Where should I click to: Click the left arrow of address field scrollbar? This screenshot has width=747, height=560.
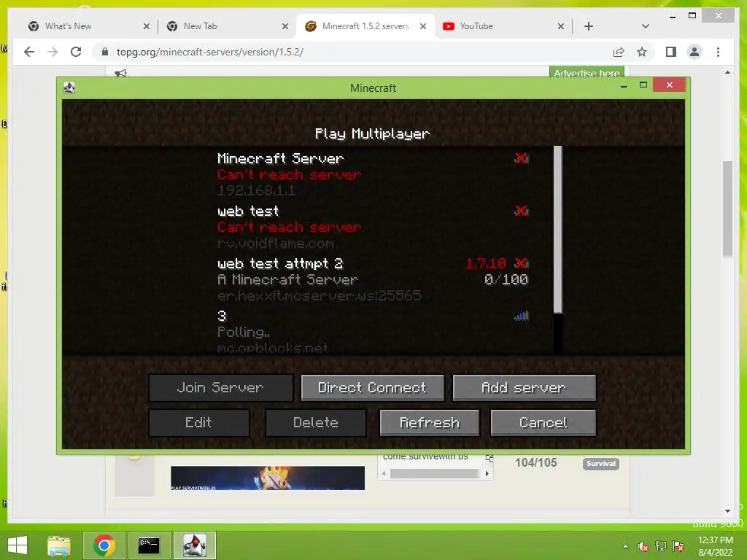pos(384,473)
